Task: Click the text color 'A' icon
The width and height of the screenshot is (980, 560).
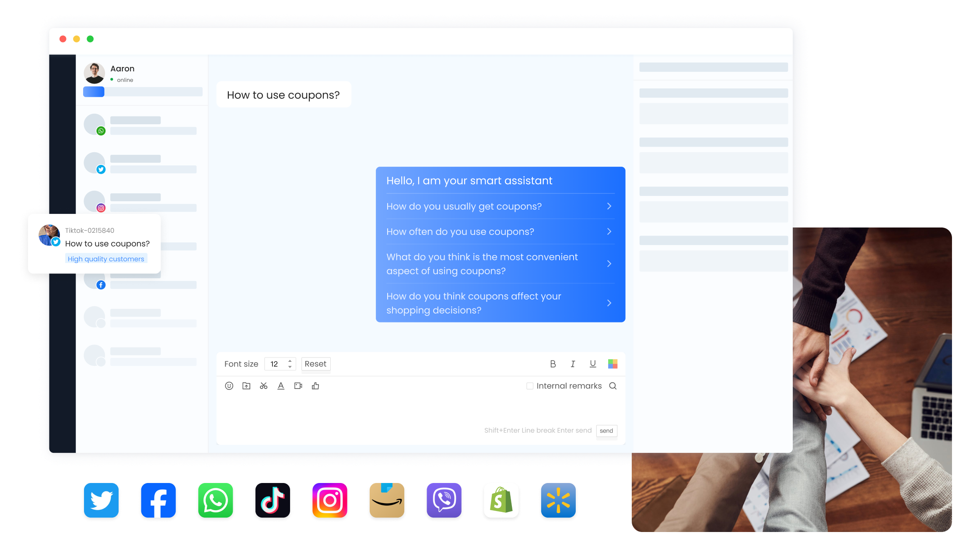Action: [x=281, y=386]
